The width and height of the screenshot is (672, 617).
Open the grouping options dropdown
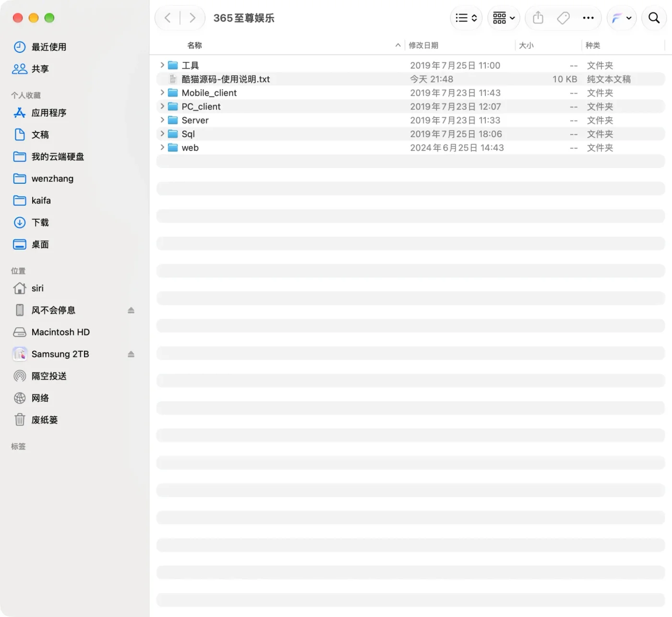504,18
